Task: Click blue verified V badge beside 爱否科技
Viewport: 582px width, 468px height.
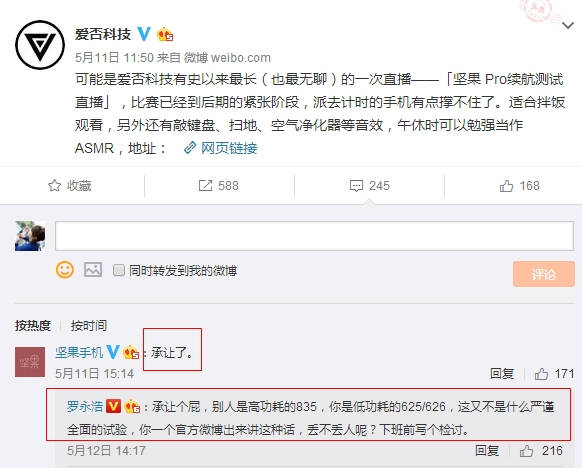Action: (144, 34)
